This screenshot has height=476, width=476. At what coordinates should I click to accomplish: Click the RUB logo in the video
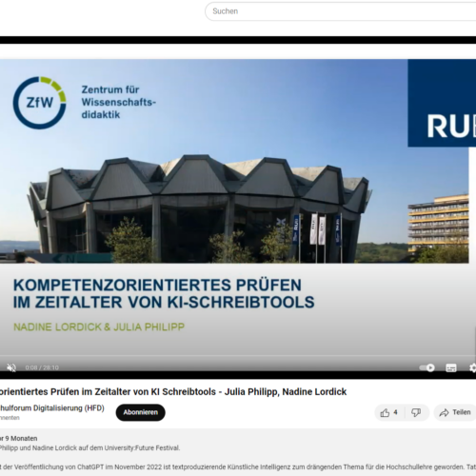(x=442, y=103)
